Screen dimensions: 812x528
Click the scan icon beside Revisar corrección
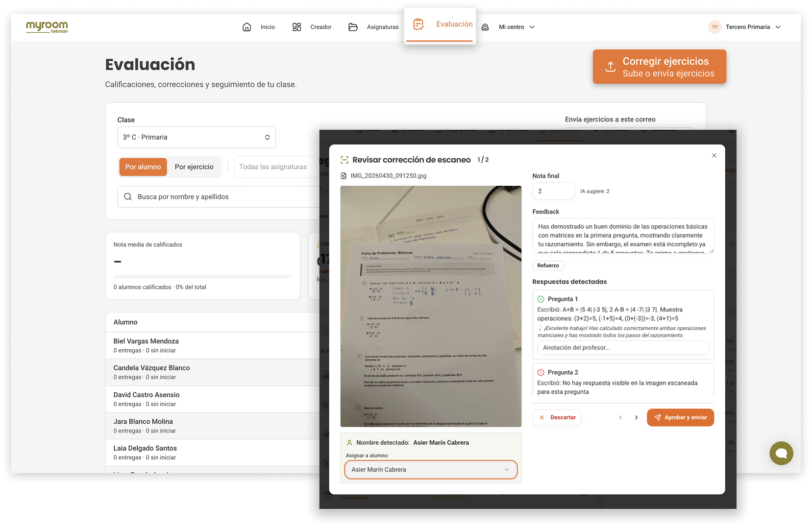(x=344, y=160)
